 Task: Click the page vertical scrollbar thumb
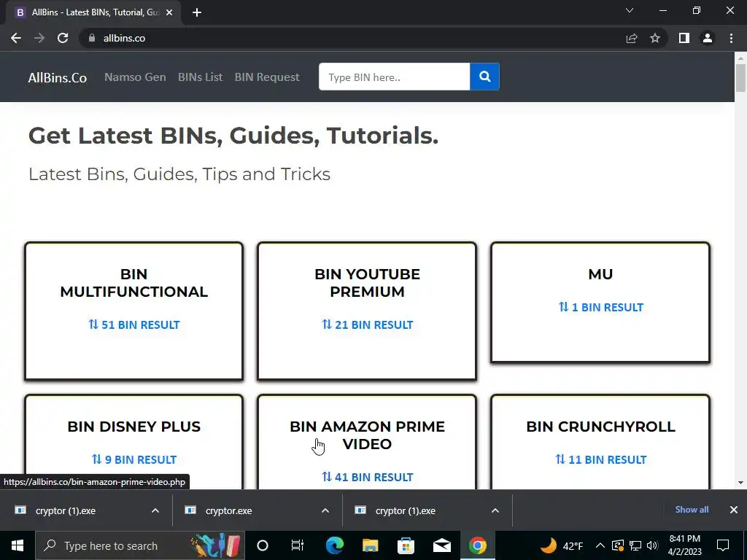point(740,77)
